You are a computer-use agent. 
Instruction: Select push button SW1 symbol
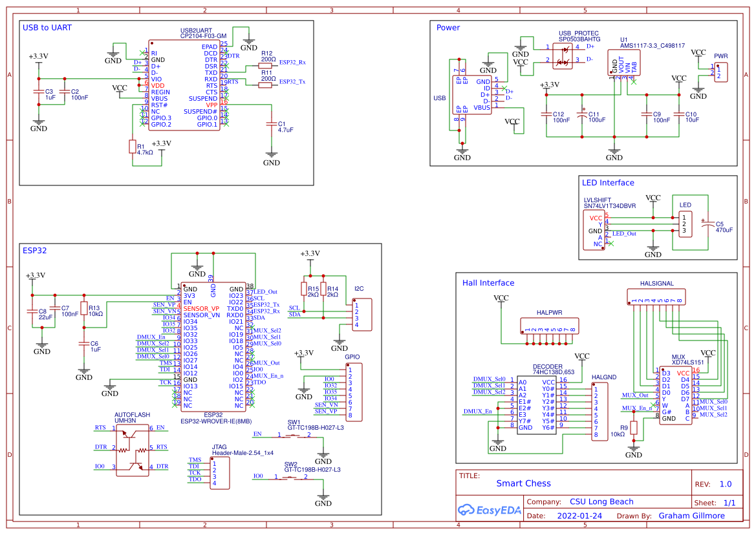pos(294,436)
